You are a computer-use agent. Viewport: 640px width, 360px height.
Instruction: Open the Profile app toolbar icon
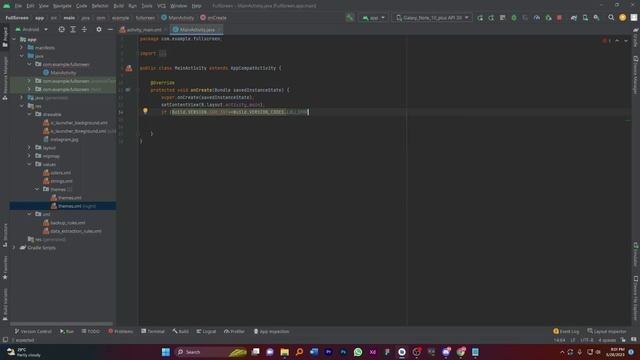tap(537, 18)
